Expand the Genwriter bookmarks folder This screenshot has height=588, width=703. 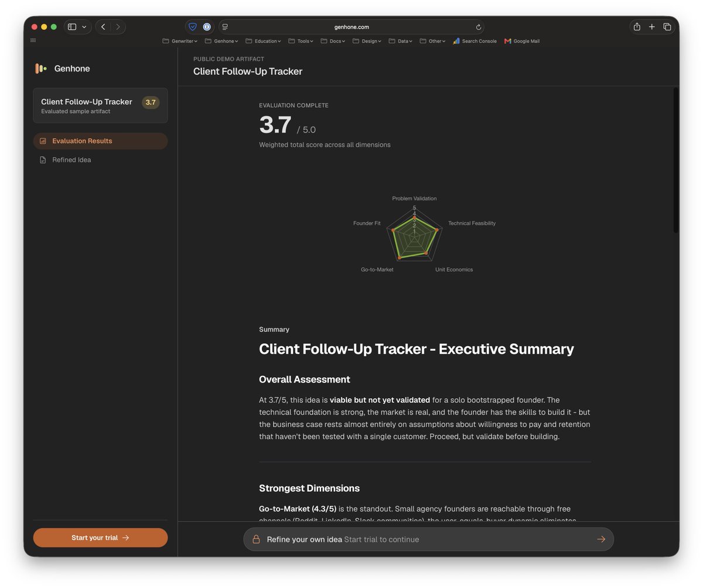click(180, 41)
